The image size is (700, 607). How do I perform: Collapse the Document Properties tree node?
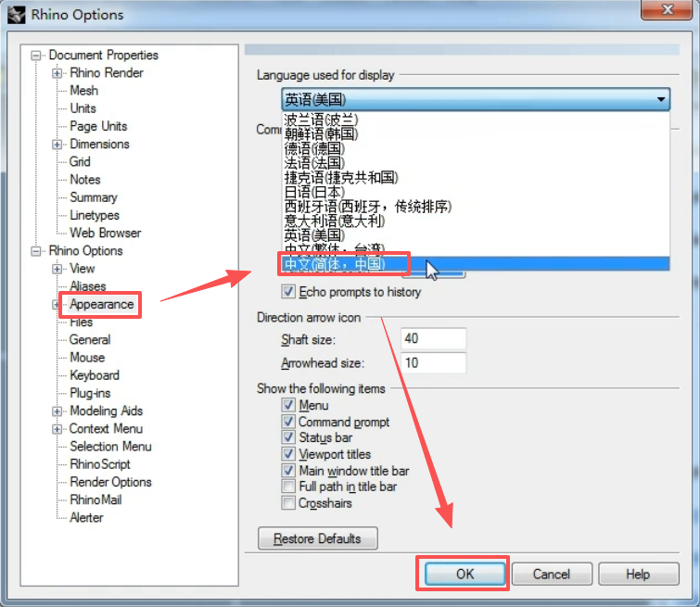pyautogui.click(x=37, y=56)
